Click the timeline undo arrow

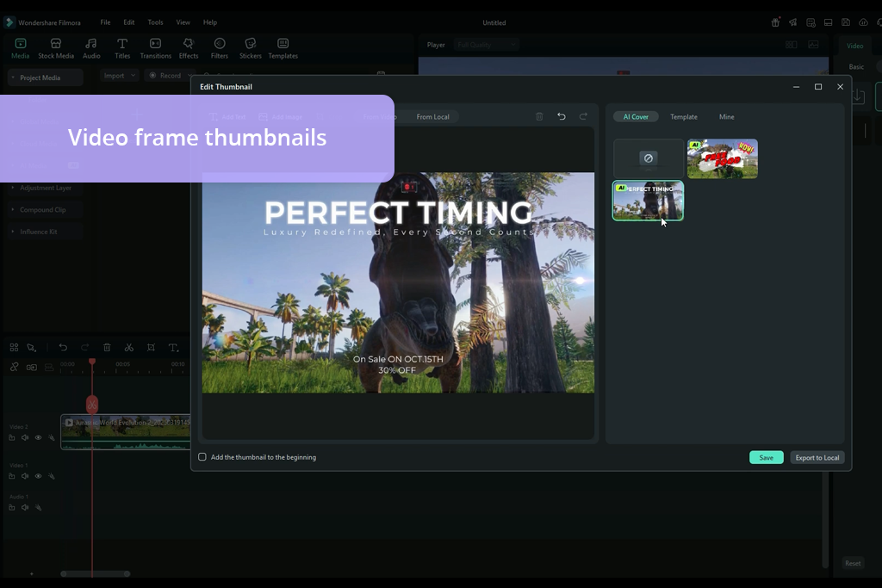63,348
